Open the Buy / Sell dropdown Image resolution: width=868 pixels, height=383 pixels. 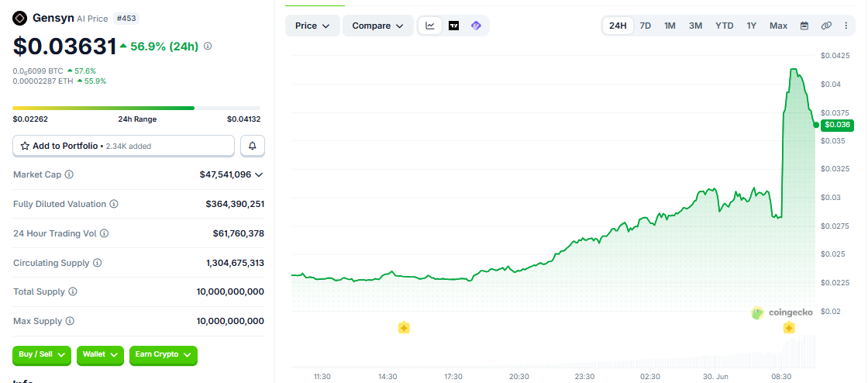click(x=42, y=354)
